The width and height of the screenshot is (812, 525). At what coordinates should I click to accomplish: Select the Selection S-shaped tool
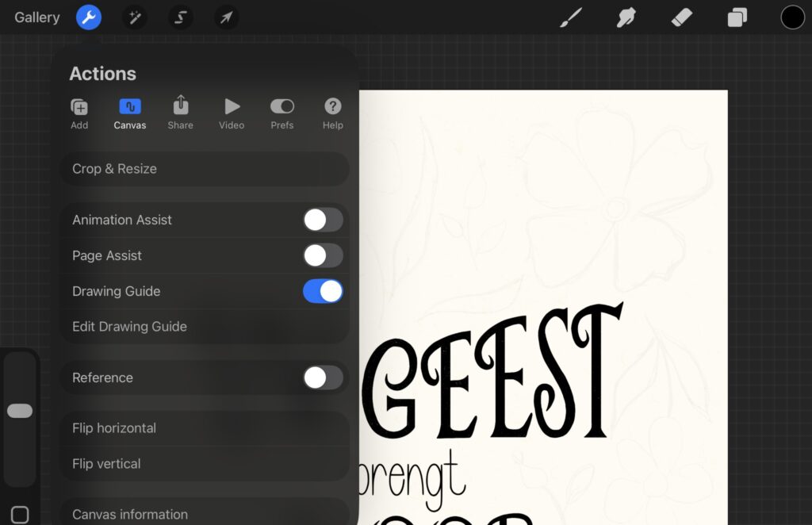click(180, 17)
